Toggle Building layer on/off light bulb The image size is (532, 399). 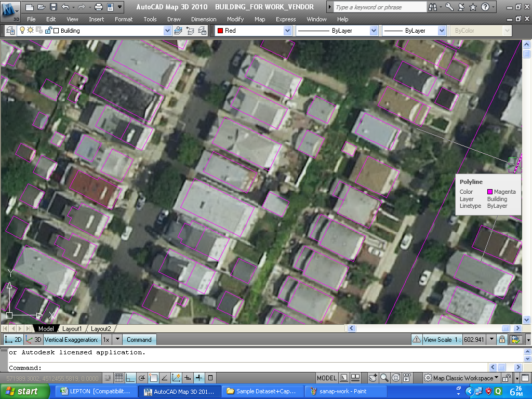point(22,30)
